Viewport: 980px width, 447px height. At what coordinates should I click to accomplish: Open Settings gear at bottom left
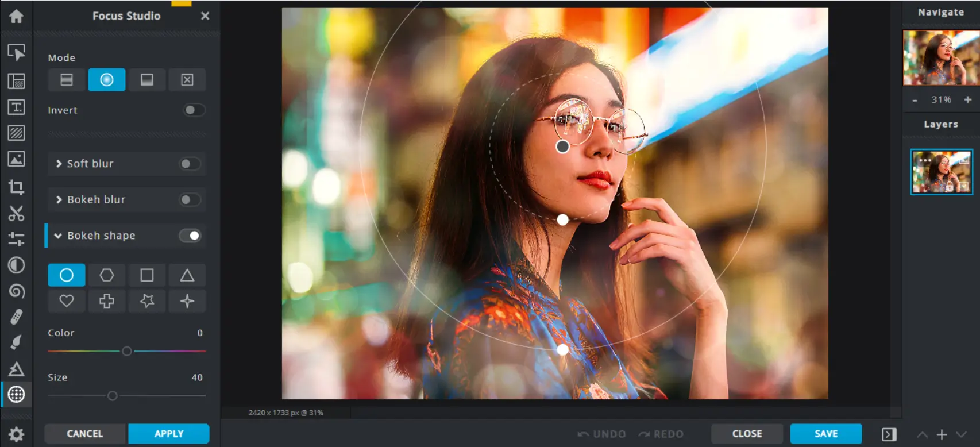click(16, 434)
